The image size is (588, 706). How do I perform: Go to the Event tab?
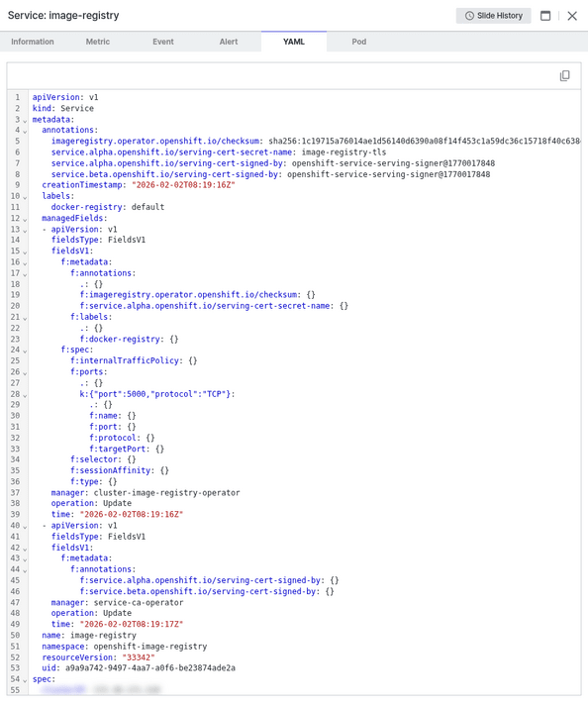pos(163,42)
